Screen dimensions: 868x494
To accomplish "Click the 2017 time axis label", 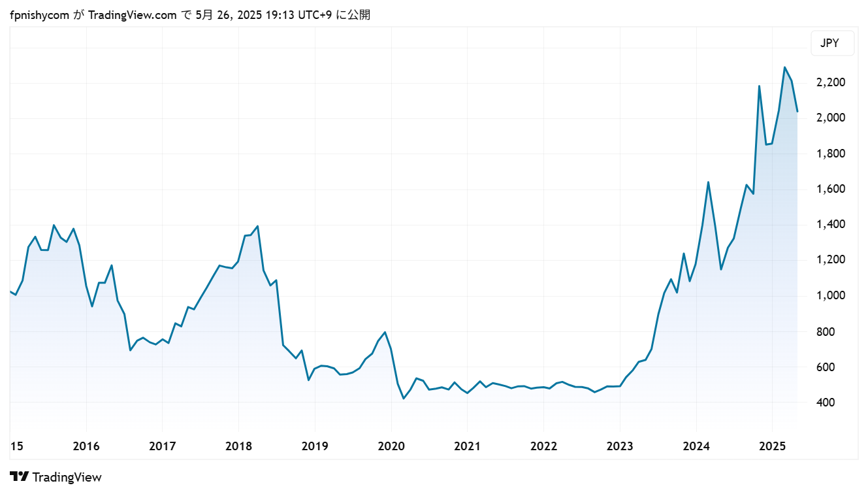I will pos(163,446).
